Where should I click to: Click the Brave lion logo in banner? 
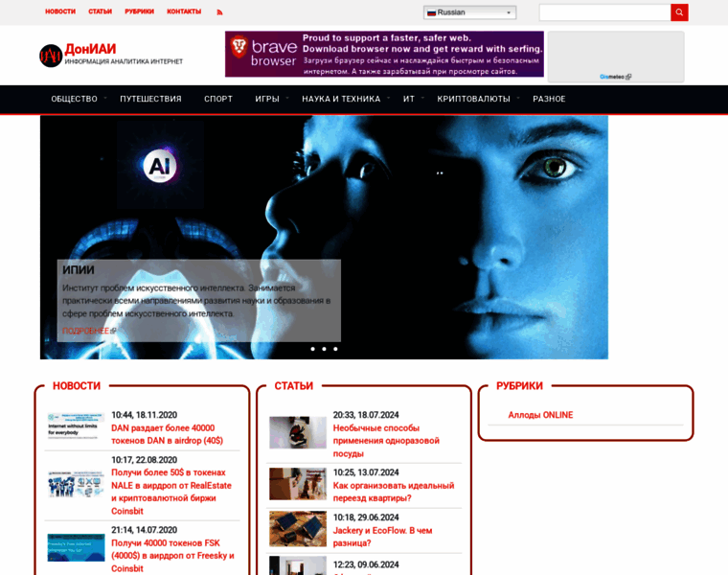[x=239, y=46]
